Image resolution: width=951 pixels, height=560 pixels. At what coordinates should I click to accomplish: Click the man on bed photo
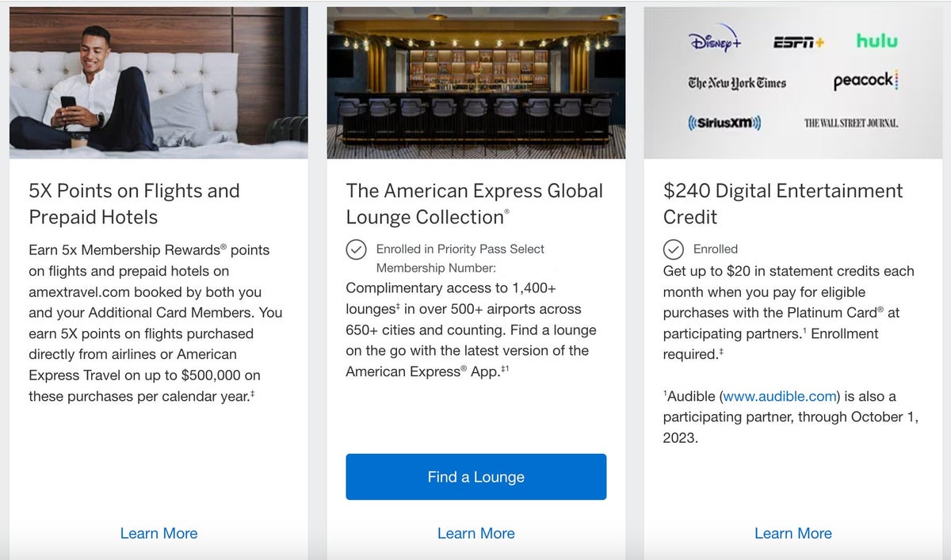pyautogui.click(x=158, y=82)
